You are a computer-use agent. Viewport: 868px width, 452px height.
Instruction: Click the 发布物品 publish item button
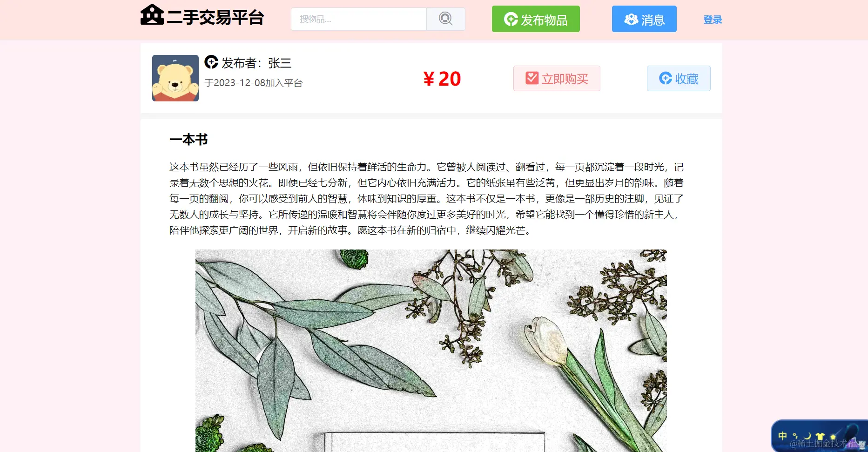[536, 19]
